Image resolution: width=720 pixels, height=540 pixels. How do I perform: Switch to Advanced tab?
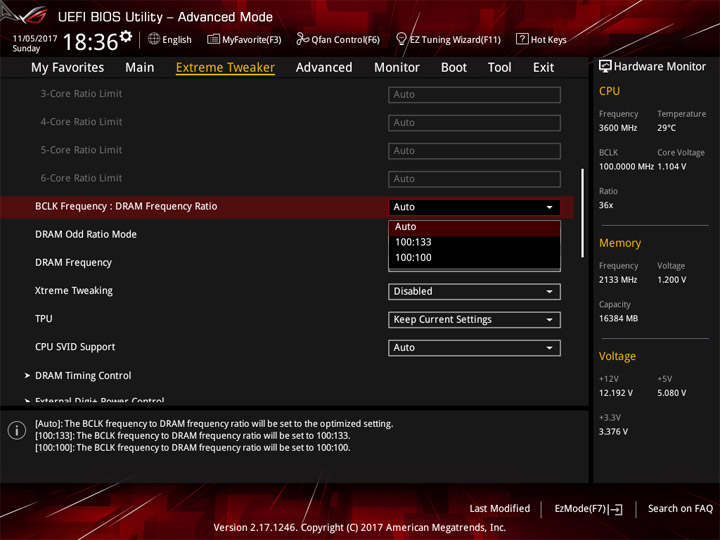point(324,68)
